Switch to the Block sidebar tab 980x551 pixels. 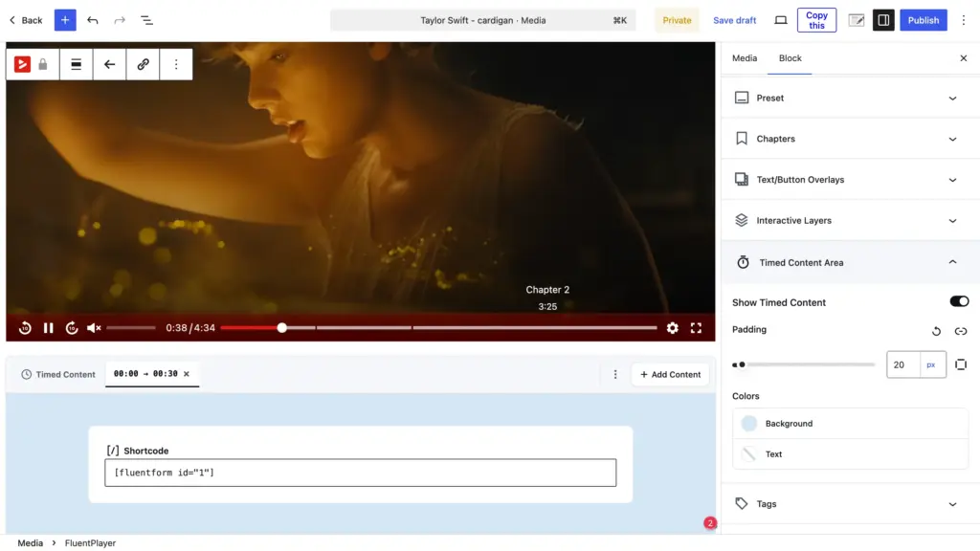click(790, 58)
